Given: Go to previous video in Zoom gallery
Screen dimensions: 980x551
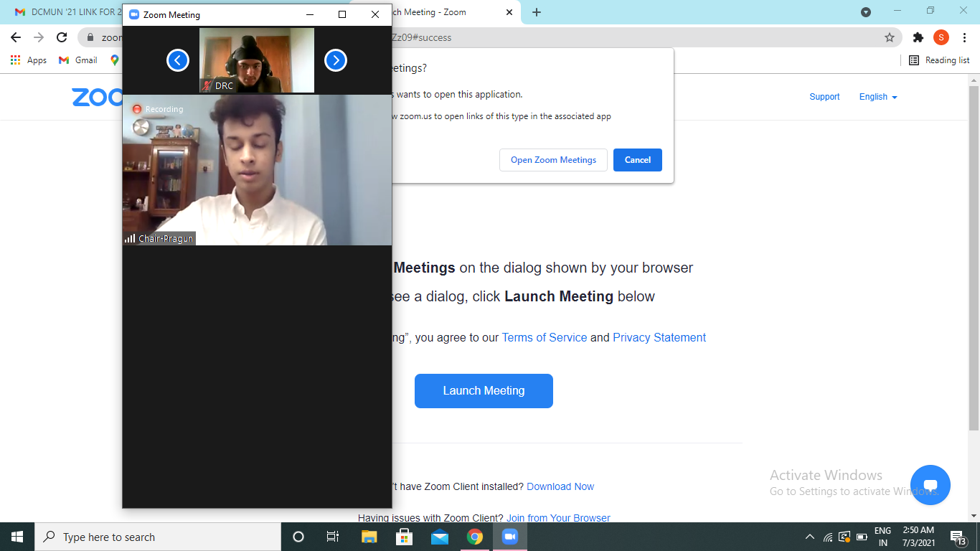Looking at the screenshot, I should (x=178, y=60).
